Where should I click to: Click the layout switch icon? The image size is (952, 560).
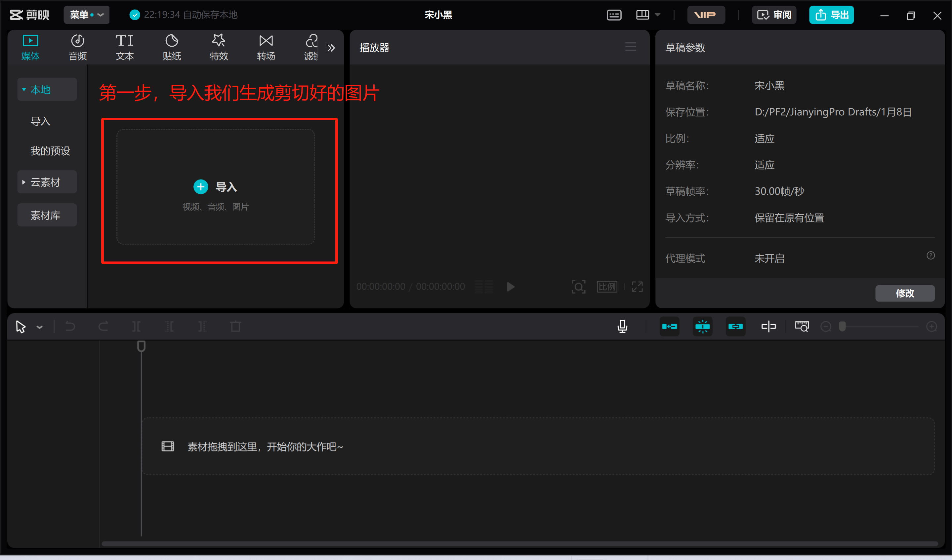642,15
